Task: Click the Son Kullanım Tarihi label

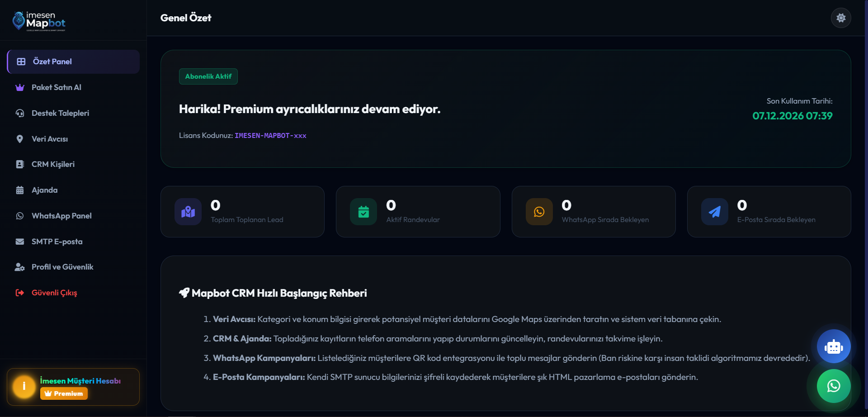Action: click(799, 101)
